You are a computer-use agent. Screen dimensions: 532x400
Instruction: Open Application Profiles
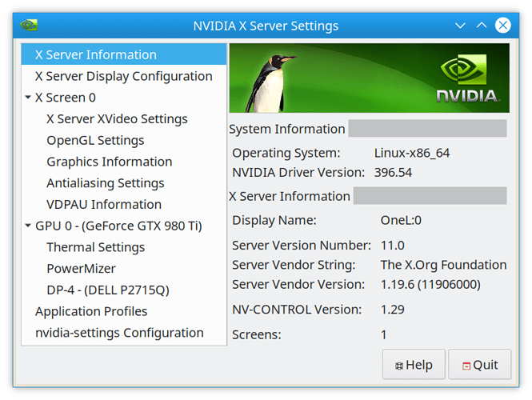pyautogui.click(x=91, y=311)
